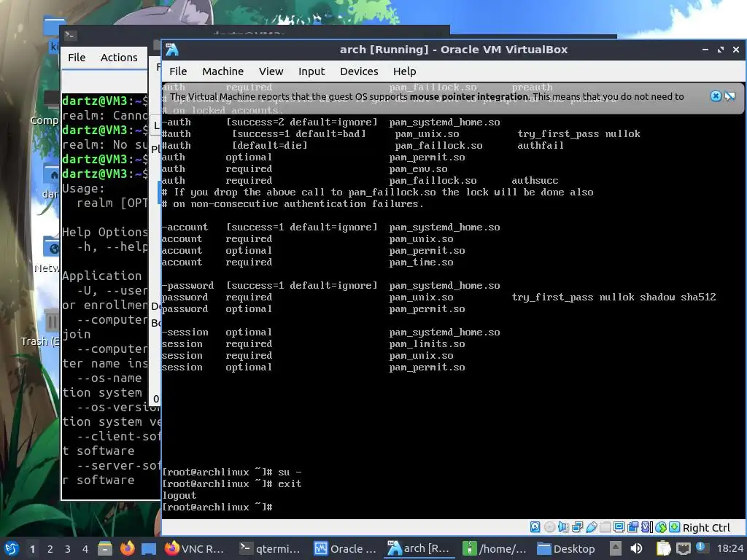This screenshot has height=560, width=747.
Task: Switch to workspace 3
Action: [x=67, y=549]
